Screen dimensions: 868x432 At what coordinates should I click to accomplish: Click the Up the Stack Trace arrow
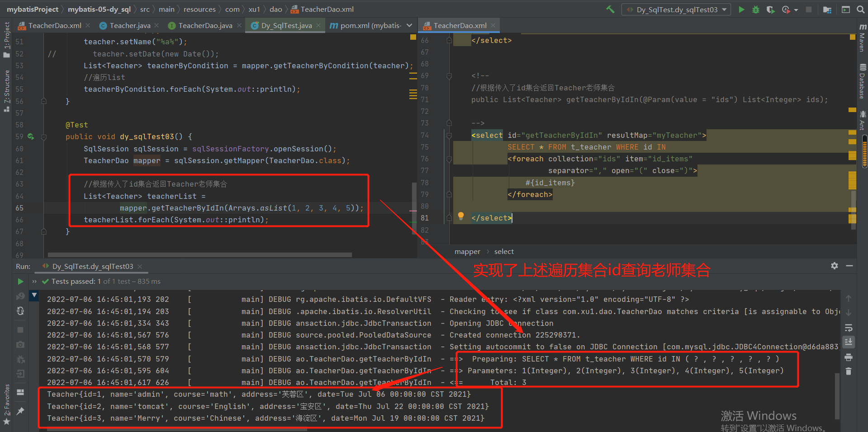pos(849,298)
